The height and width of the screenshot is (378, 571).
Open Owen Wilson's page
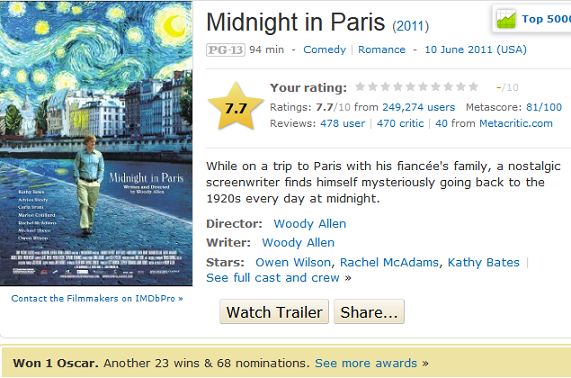(293, 262)
